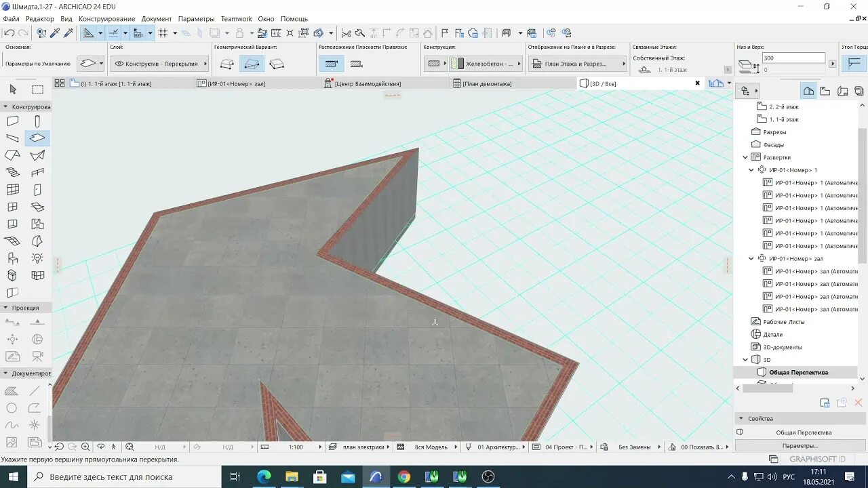
Task: Select the Railing tool
Action: pos(37,172)
